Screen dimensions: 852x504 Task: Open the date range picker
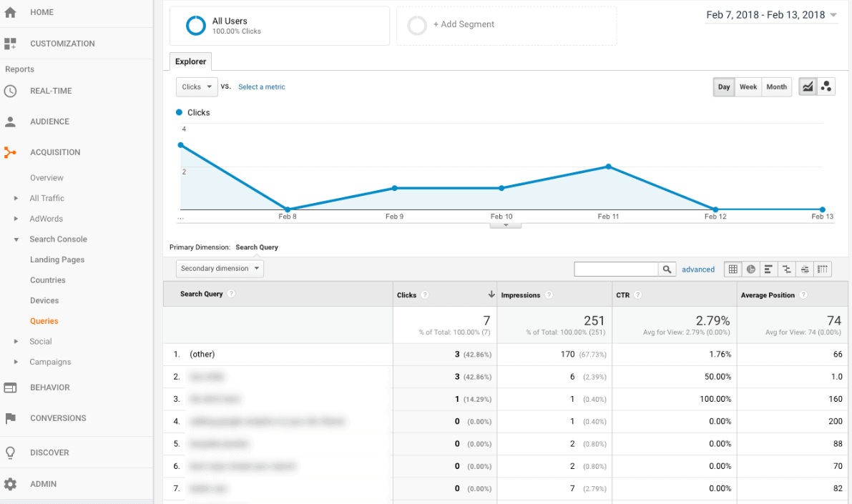[771, 14]
